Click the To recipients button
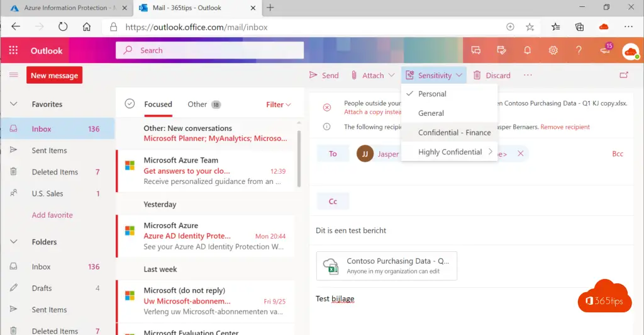Screen dimensions: 644x335 pyautogui.click(x=333, y=154)
